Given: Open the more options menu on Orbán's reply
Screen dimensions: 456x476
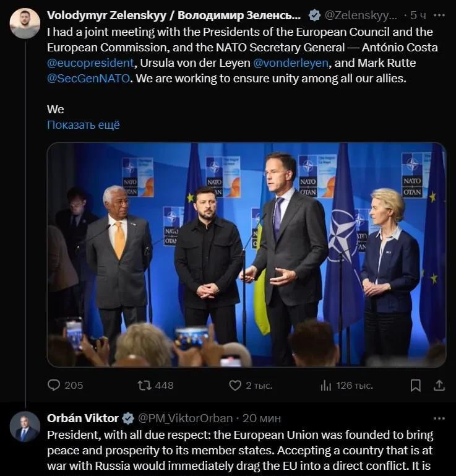Looking at the screenshot, I should pyautogui.click(x=439, y=418).
